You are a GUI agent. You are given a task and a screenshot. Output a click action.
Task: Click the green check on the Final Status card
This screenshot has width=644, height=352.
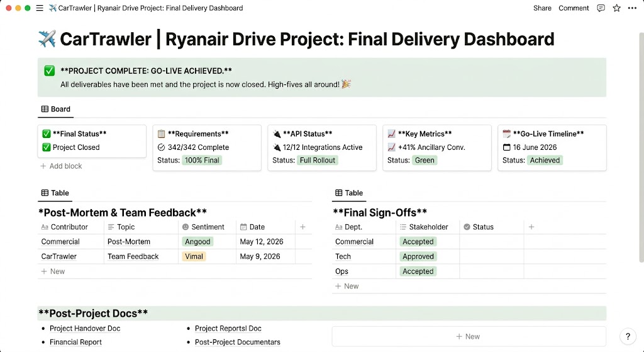click(47, 133)
